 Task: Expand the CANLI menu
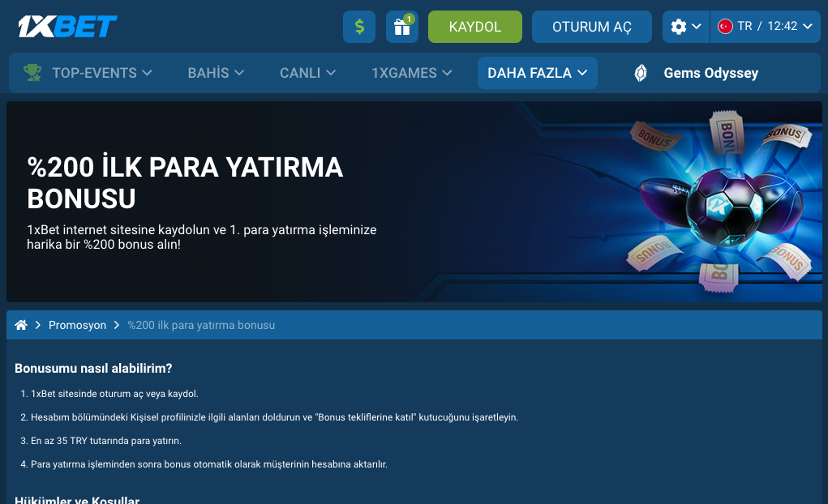coord(307,73)
